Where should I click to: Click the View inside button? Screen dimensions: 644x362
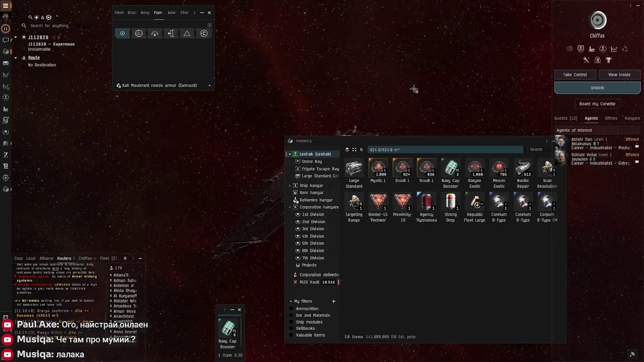coord(619,74)
